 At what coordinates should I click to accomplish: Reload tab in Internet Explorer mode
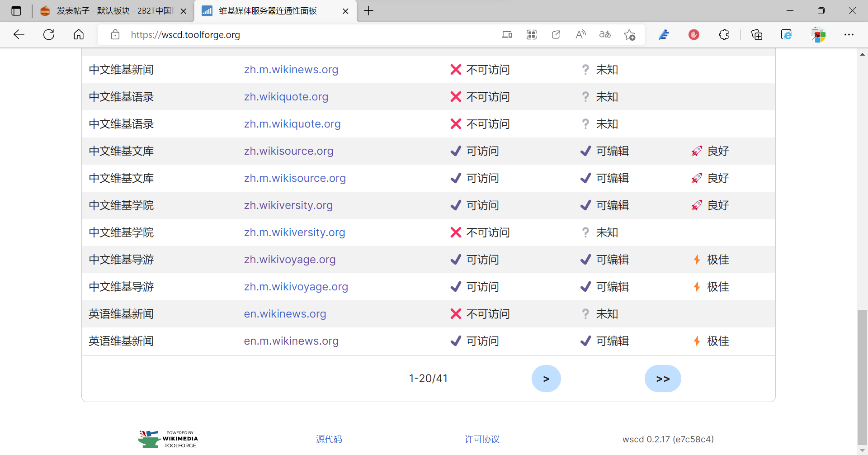787,34
